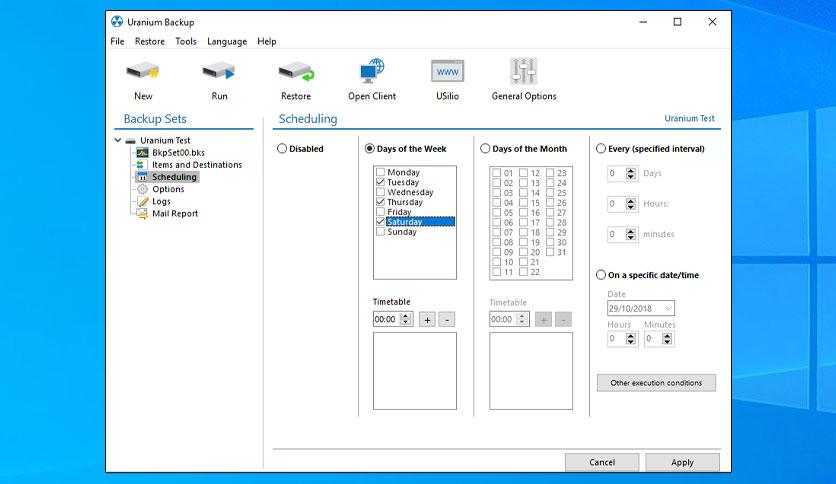Open the Restore menu
836x484 pixels.
(150, 42)
